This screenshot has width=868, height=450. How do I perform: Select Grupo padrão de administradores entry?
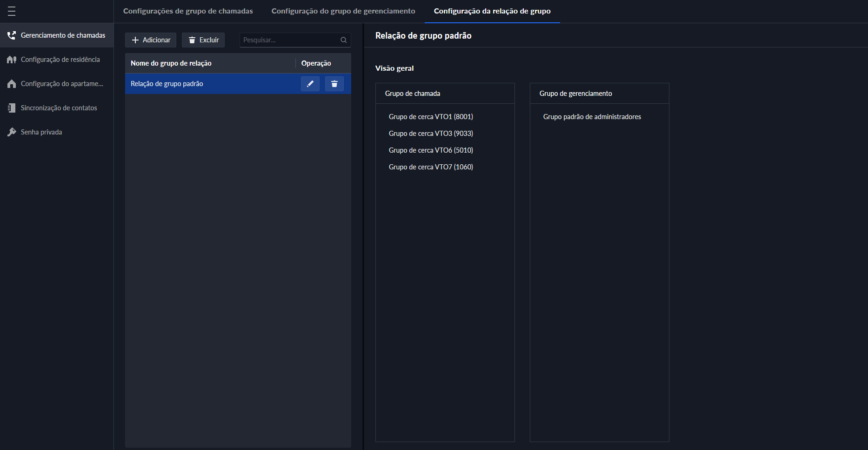(x=592, y=117)
